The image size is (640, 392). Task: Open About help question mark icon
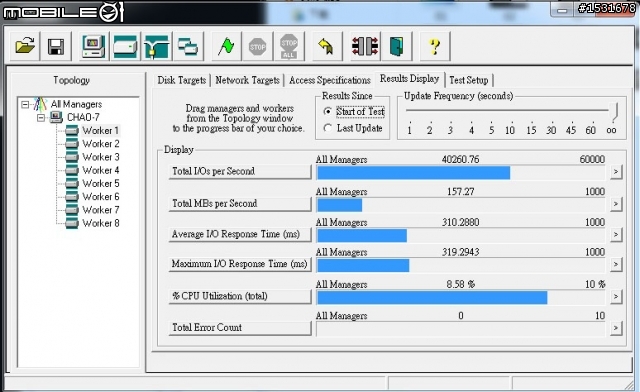(x=435, y=46)
